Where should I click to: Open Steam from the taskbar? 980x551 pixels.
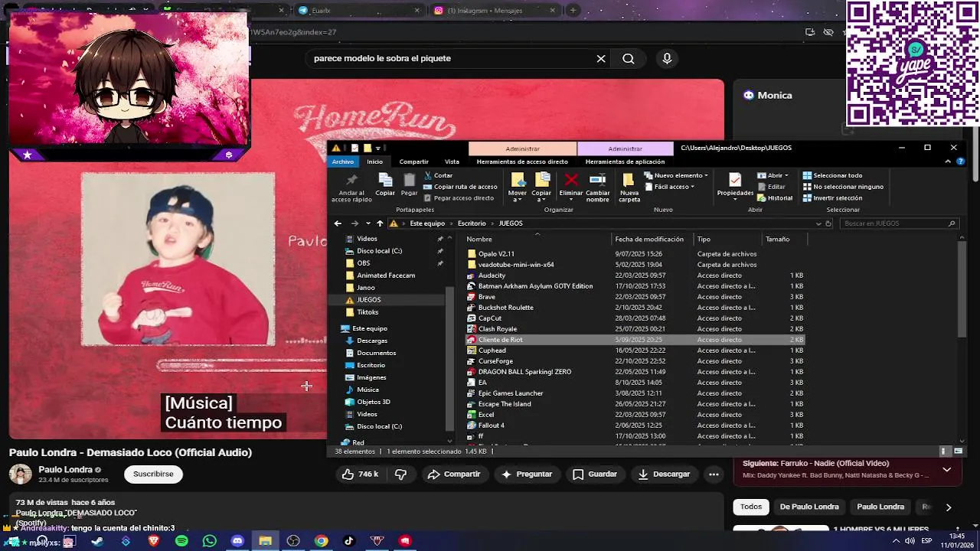pos(97,541)
